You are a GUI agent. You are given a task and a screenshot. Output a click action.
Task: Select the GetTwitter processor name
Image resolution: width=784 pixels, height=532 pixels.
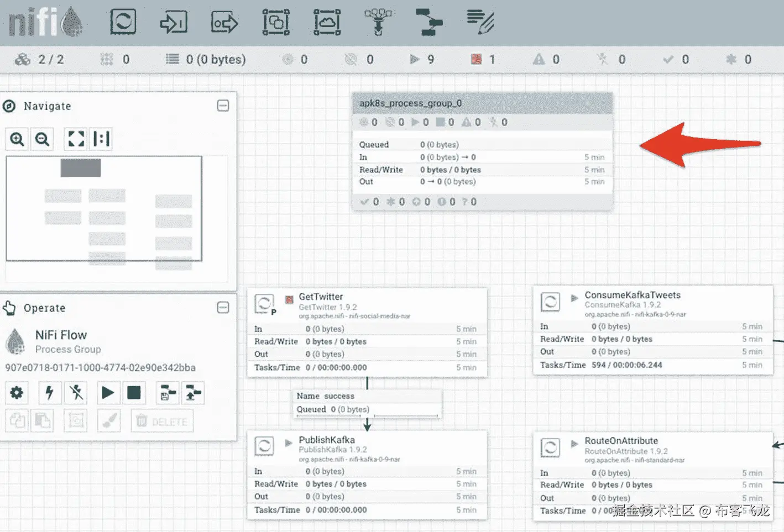pyautogui.click(x=321, y=297)
